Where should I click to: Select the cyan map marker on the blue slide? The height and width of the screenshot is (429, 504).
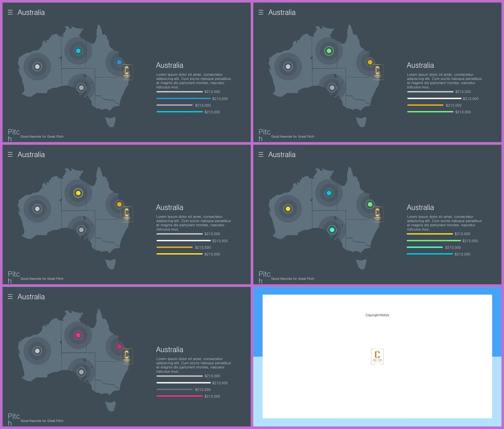pyautogui.click(x=78, y=51)
